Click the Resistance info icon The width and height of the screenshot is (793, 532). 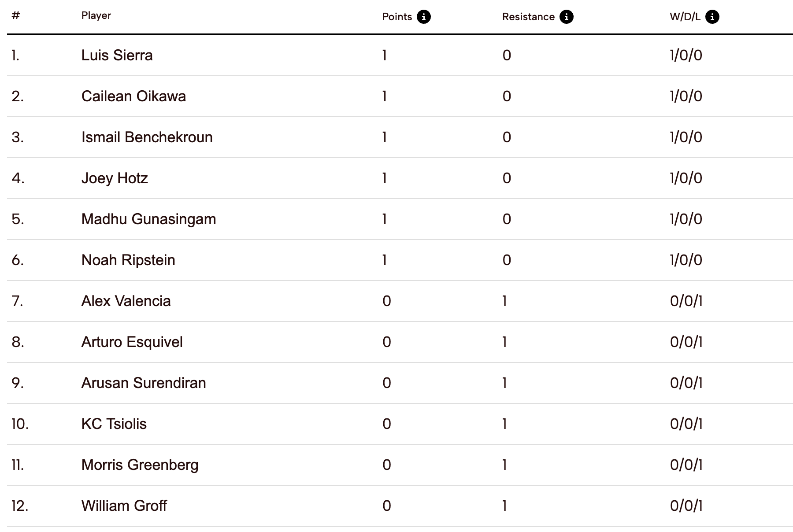(566, 17)
